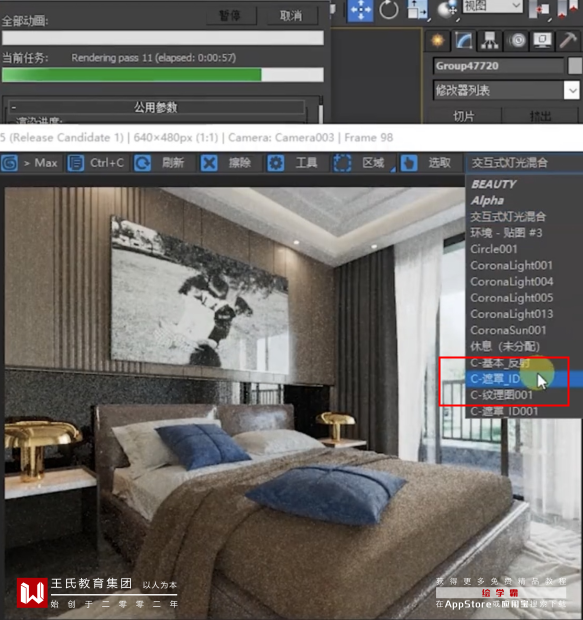Click the 擦除 erase icon
This screenshot has height=620, width=583.
(x=209, y=163)
